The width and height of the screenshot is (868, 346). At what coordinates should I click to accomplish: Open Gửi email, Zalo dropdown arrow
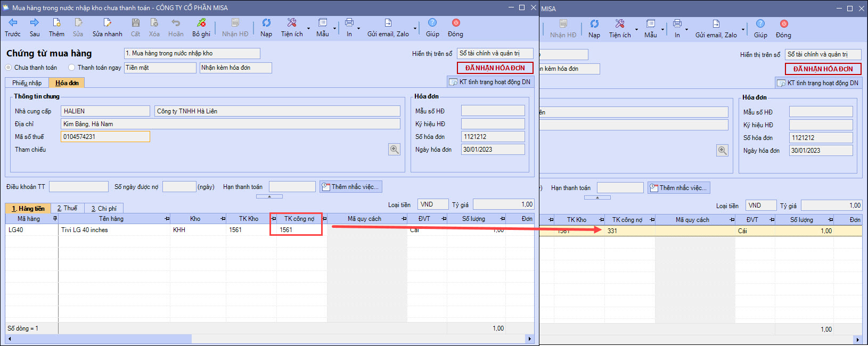415,28
